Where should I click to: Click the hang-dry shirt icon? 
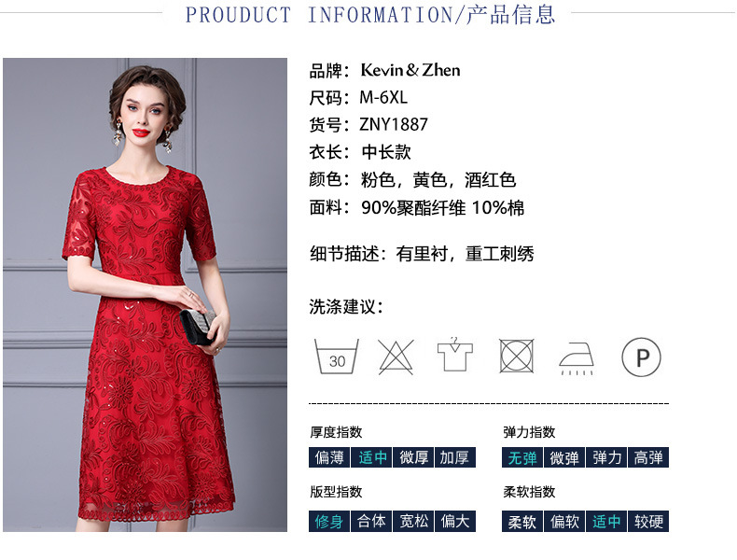[x=455, y=354]
